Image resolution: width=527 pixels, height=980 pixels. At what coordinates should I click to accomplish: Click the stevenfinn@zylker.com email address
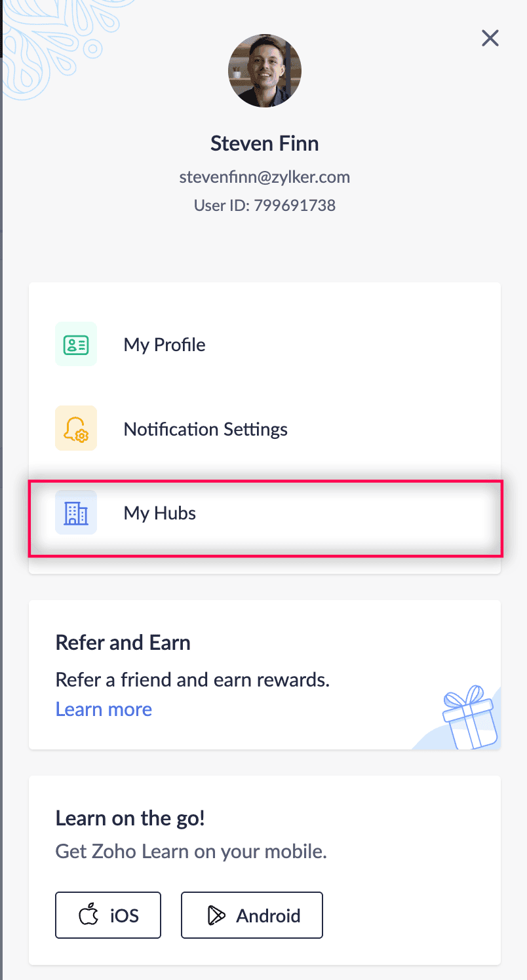pos(265,177)
